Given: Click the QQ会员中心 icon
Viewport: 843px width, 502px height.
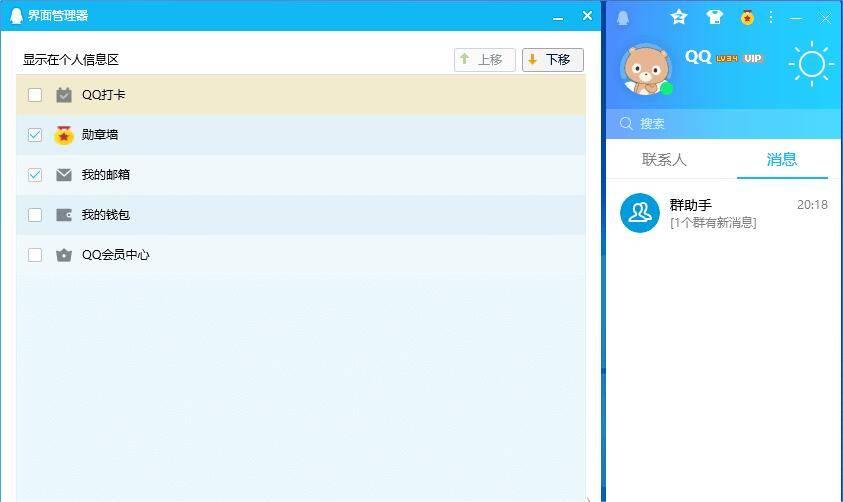Looking at the screenshot, I should tap(64, 255).
